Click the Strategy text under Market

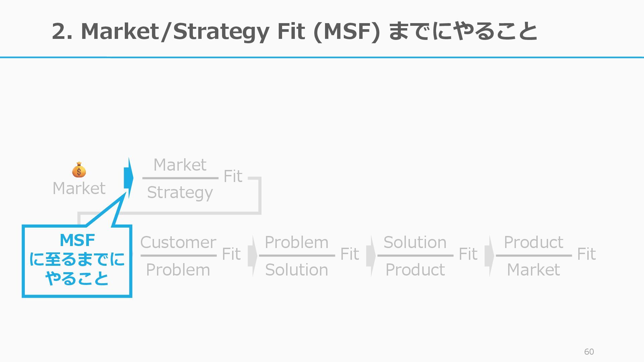180,193
